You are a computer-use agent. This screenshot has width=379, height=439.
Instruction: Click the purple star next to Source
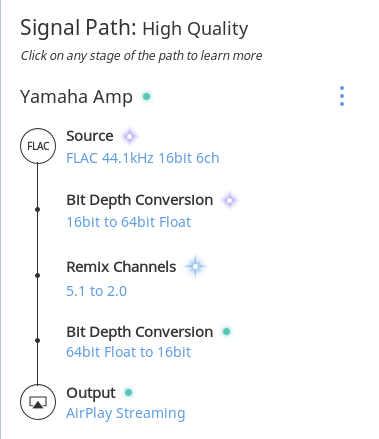130,136
